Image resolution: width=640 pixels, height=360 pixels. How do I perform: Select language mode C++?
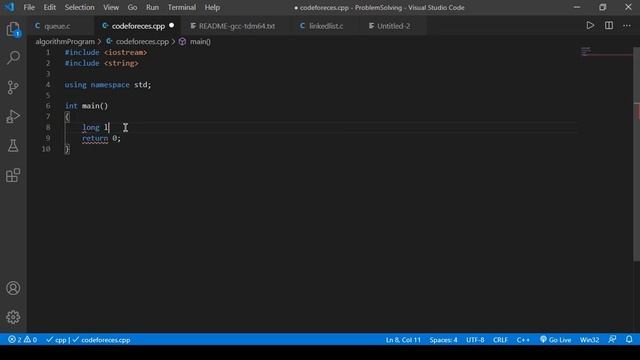point(523,340)
